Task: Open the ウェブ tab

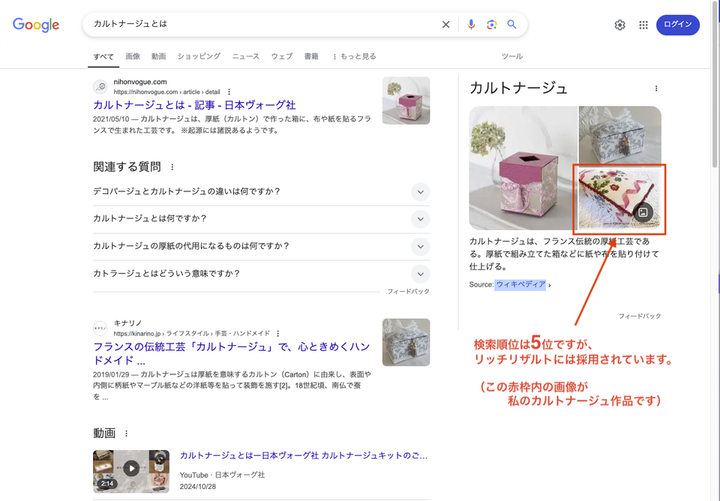Action: click(x=281, y=56)
